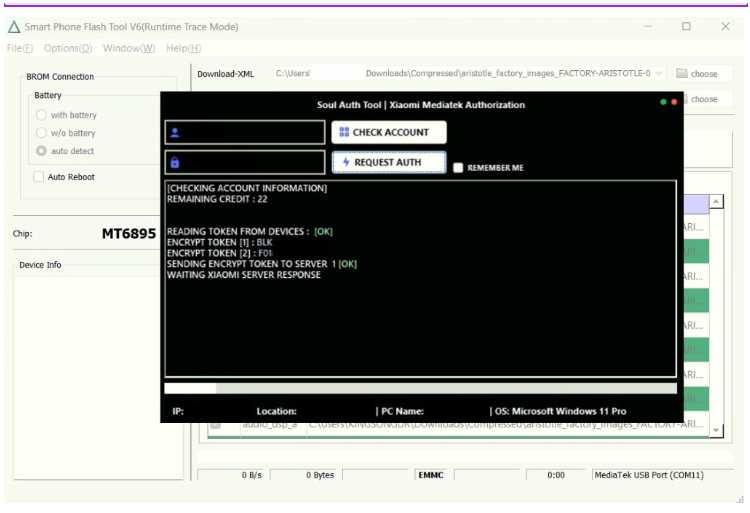This screenshot has height=513, width=750.
Task: Click 'OS: Microsoft Windows 11 Pro' footer text
Action: (x=560, y=411)
